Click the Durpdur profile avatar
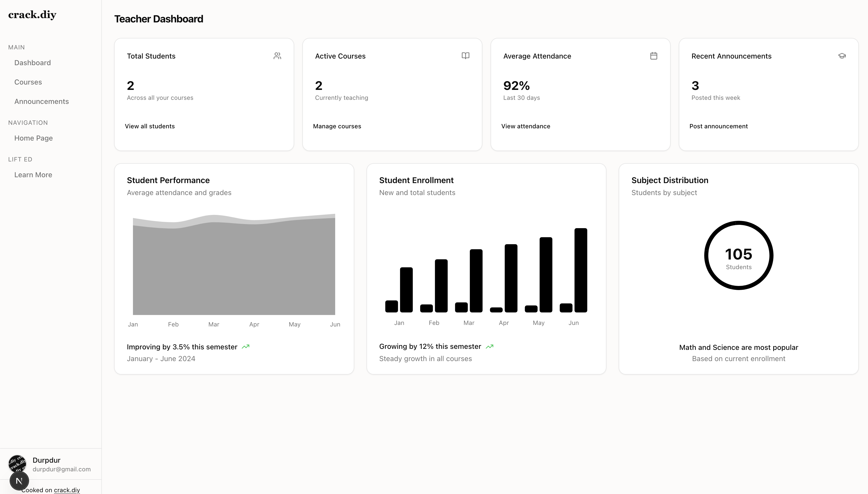868x494 pixels. tap(17, 462)
